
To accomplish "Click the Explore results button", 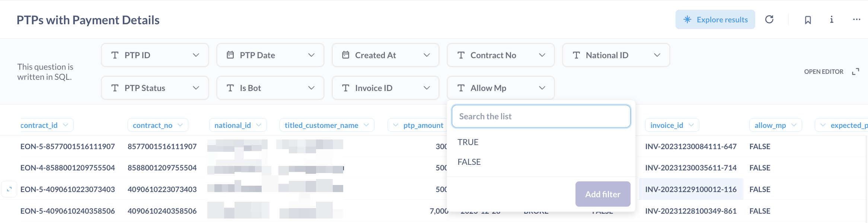I will pyautogui.click(x=715, y=19).
